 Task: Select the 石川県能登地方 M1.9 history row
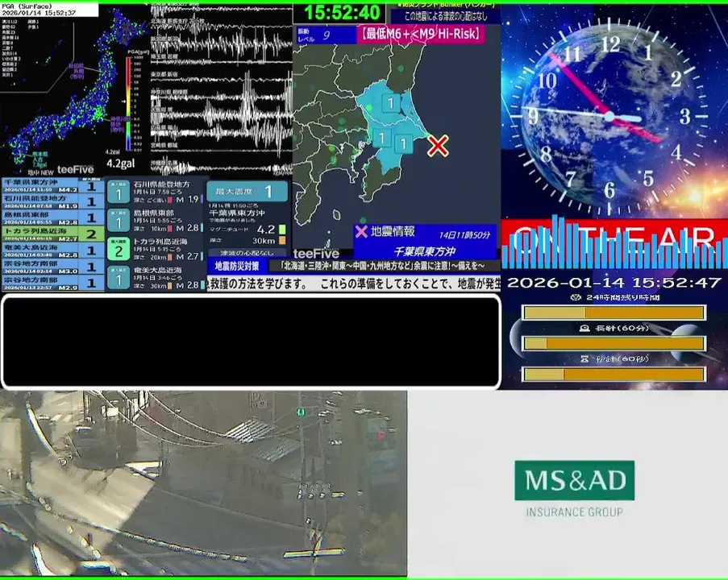coord(52,201)
